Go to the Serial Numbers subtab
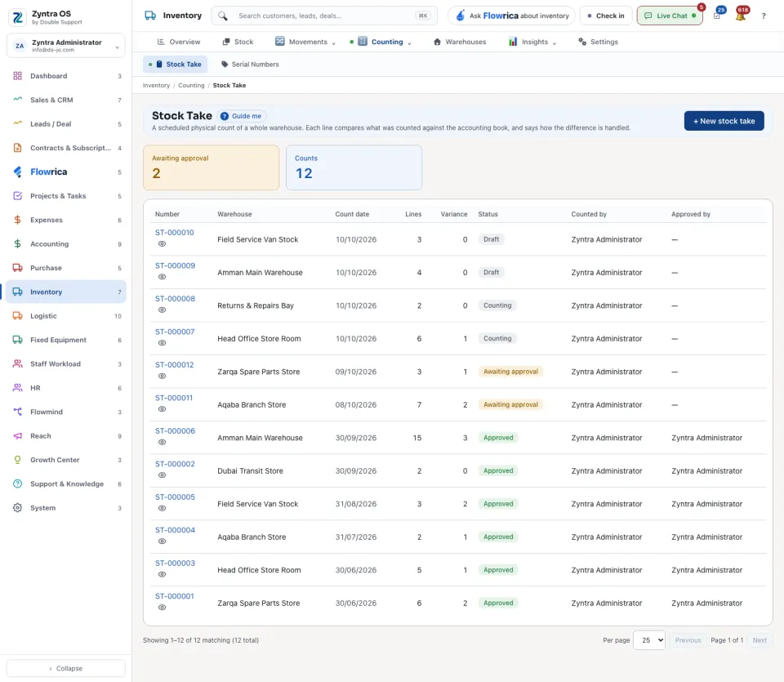This screenshot has height=682, width=784. (x=250, y=65)
